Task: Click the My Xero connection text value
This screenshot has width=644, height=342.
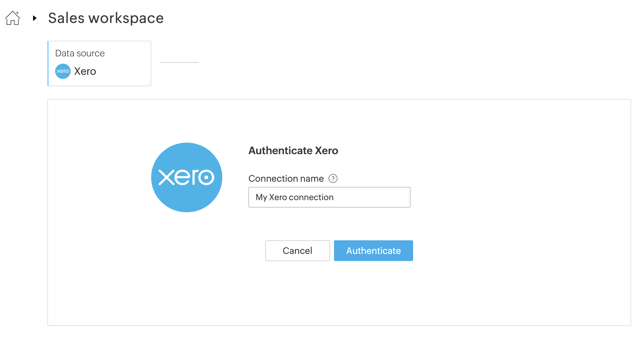Action: (294, 197)
